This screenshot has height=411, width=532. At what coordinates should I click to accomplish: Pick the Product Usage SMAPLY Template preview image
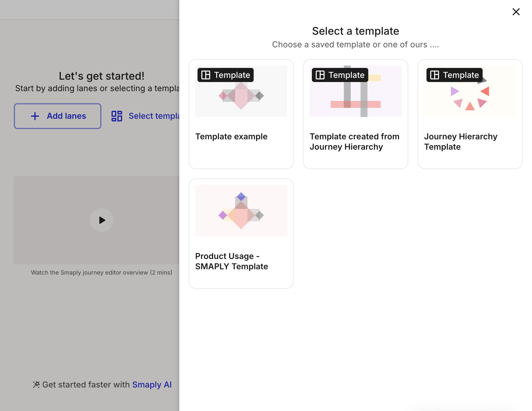241,211
